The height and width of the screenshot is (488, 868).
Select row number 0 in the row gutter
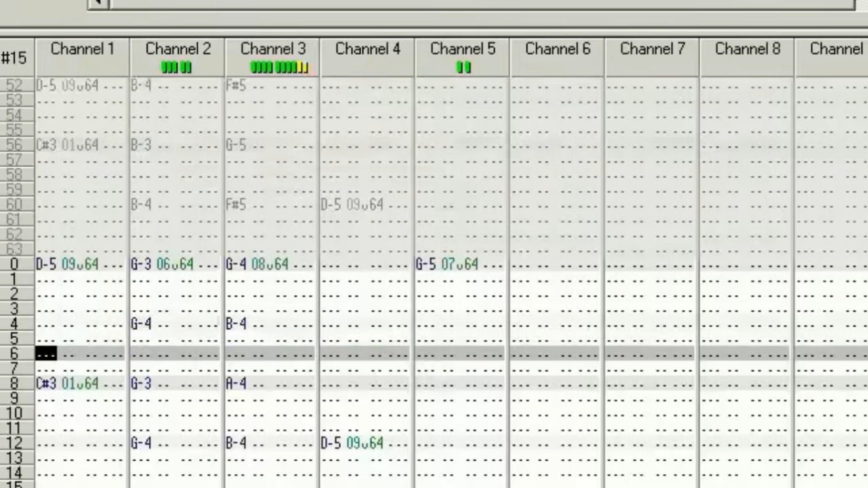(x=14, y=264)
